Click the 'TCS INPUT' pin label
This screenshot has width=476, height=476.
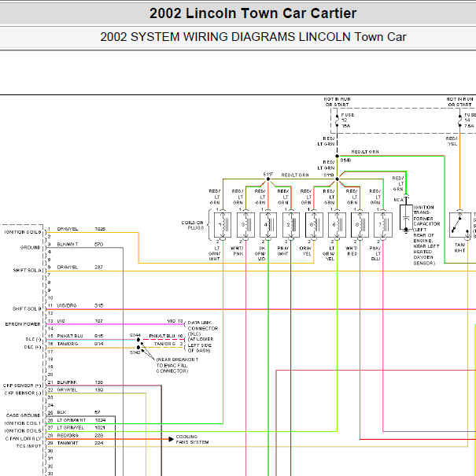tap(29, 446)
